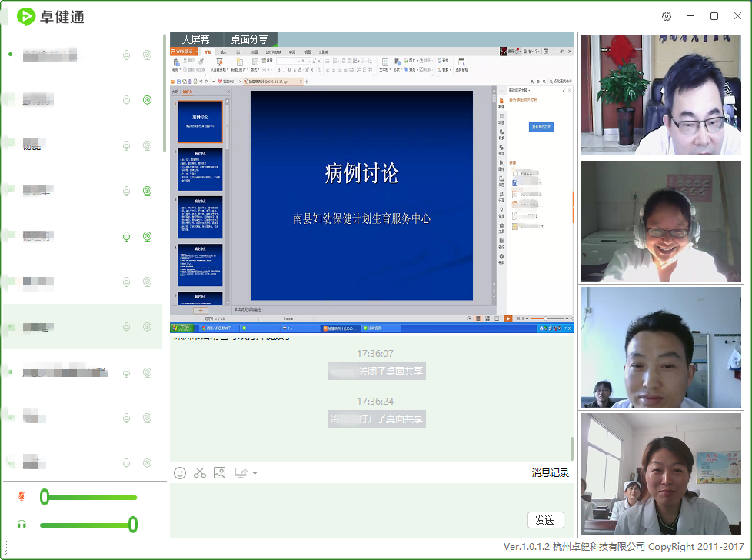Click the 打开了桌面共享 chat notice
752x560 pixels.
pos(377,419)
